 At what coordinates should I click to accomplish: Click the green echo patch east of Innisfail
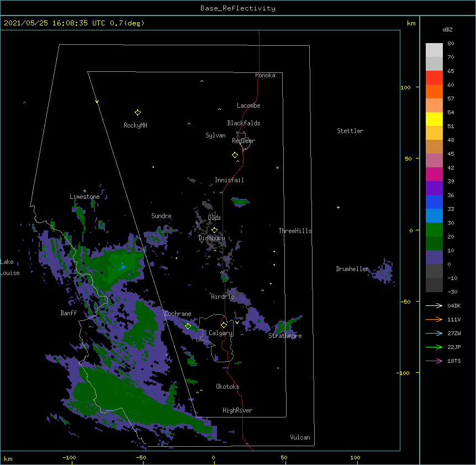tap(240, 202)
